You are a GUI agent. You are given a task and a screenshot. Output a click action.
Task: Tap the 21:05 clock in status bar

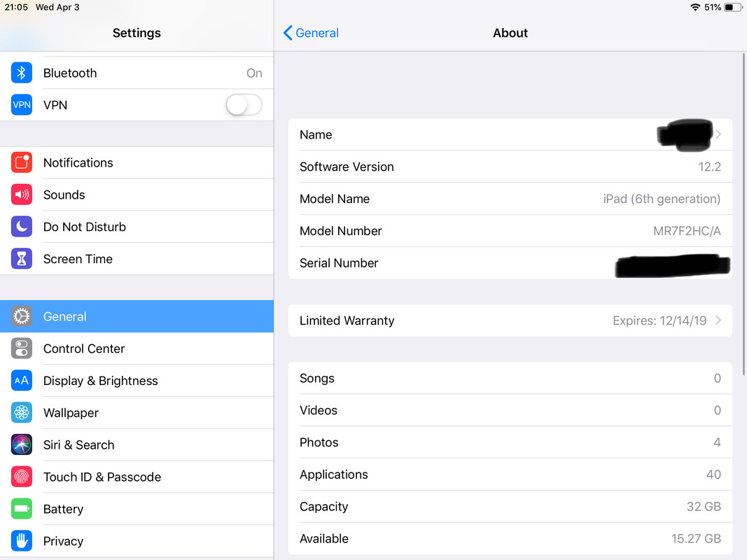pos(16,7)
